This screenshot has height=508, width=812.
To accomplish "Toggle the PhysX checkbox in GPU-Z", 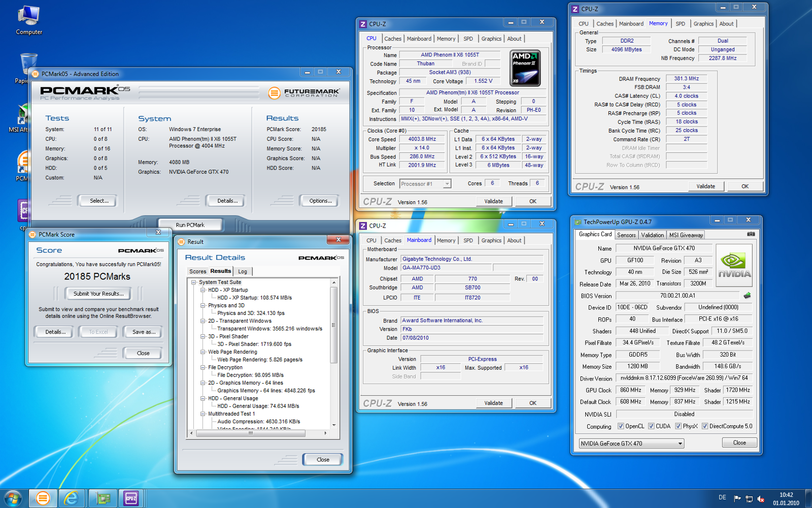I will pyautogui.click(x=678, y=426).
